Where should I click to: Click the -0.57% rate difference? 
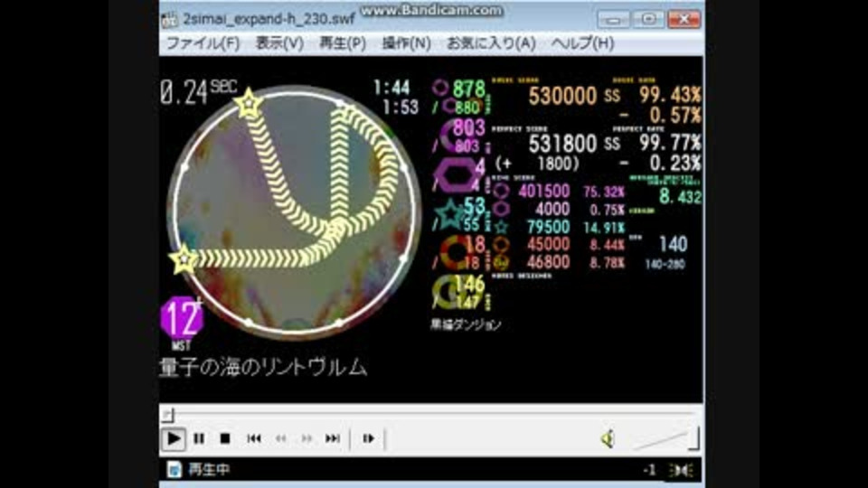pos(660,116)
